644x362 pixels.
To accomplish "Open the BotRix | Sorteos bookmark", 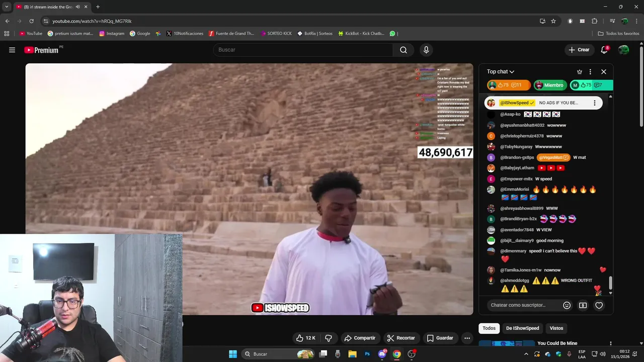I will (x=315, y=34).
